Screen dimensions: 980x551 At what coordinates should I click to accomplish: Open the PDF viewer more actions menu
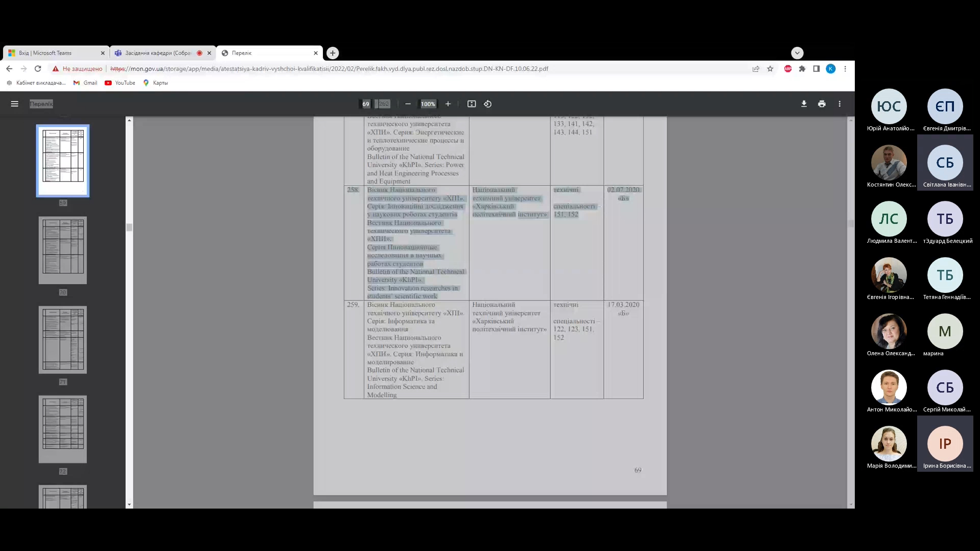click(x=839, y=104)
